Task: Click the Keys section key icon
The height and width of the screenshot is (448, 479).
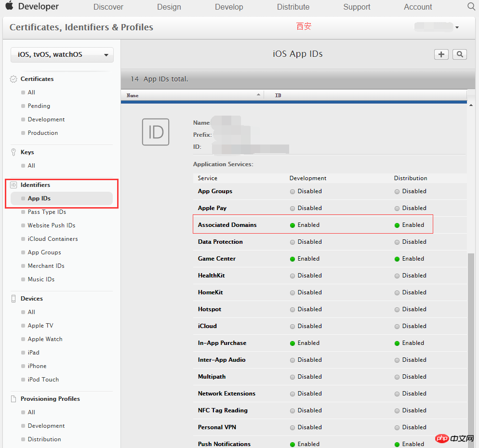Action: [x=13, y=152]
